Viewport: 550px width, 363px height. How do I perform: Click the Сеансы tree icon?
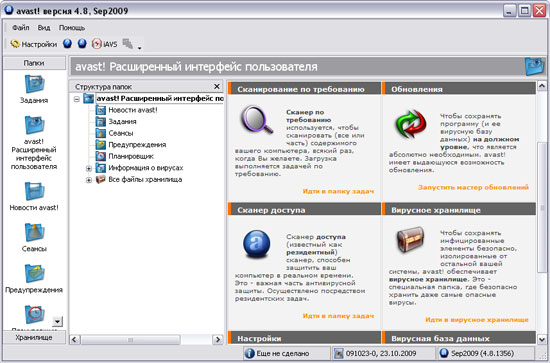(101, 133)
